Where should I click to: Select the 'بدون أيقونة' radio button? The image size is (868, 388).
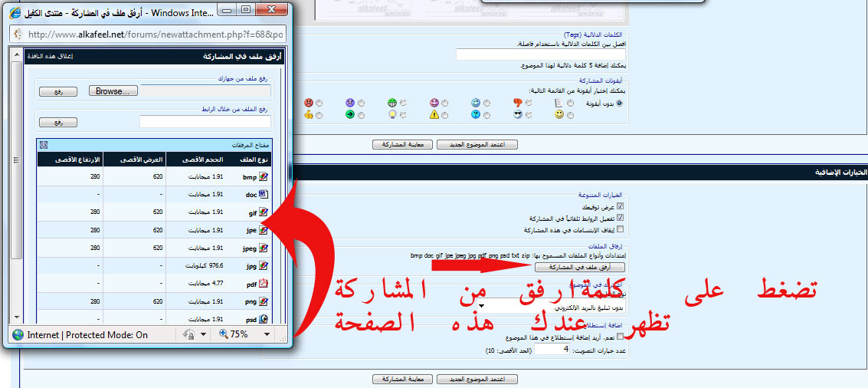click(620, 103)
